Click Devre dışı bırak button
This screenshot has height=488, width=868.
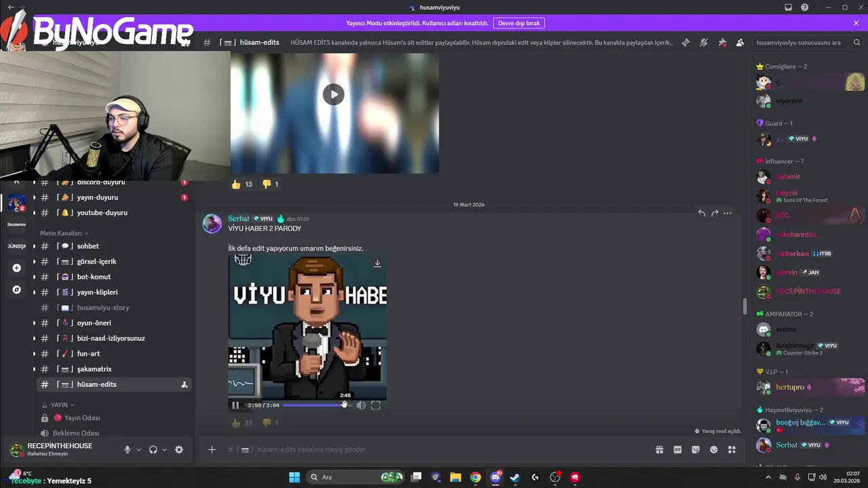(519, 23)
